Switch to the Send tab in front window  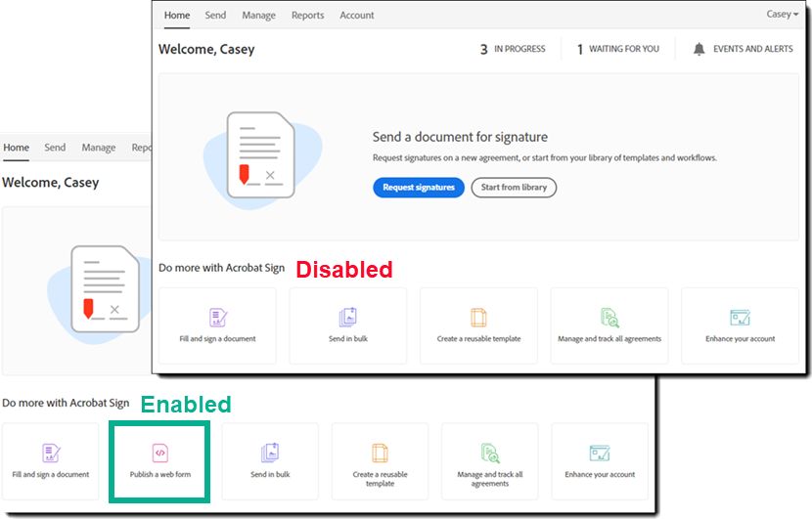pyautogui.click(x=215, y=16)
